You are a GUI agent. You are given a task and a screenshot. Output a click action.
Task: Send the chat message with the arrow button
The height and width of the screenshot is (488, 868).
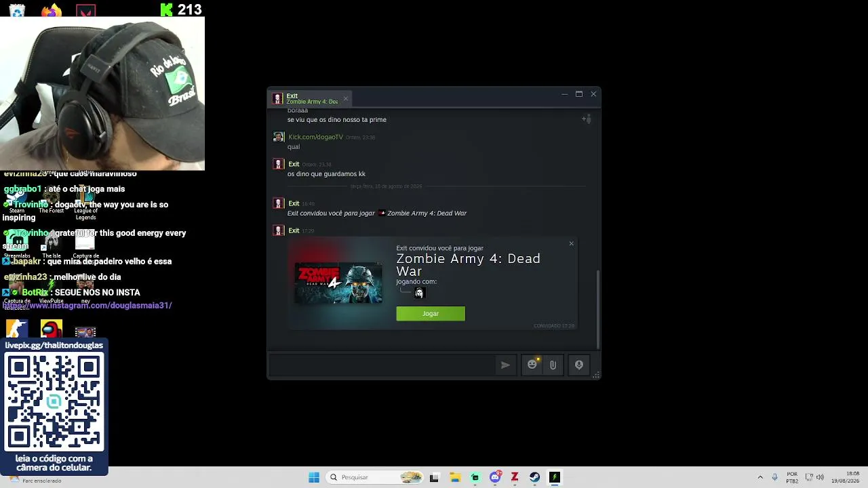coord(505,365)
